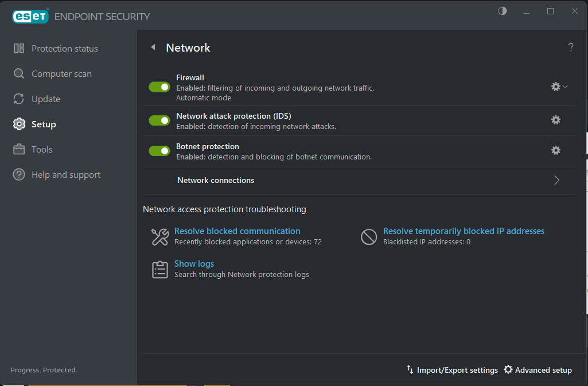Viewport: 588px width, 386px height.
Task: Click the Botnet protection heading
Action: 207,146
